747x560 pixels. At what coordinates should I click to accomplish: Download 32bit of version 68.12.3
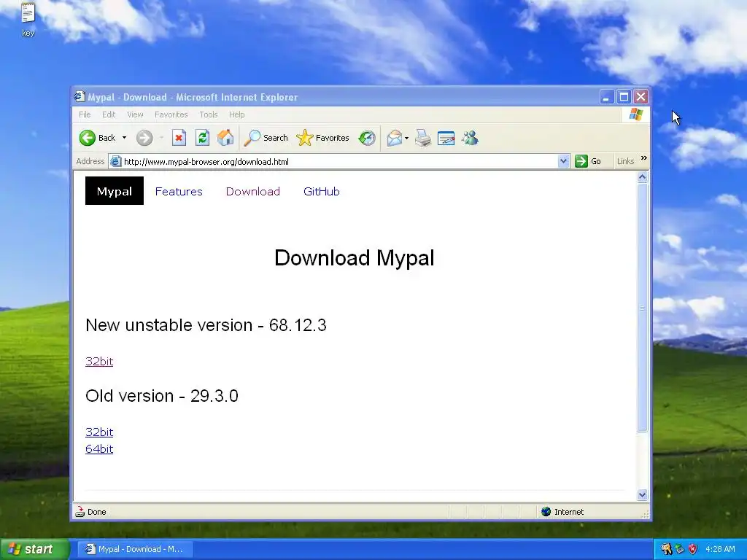(99, 362)
